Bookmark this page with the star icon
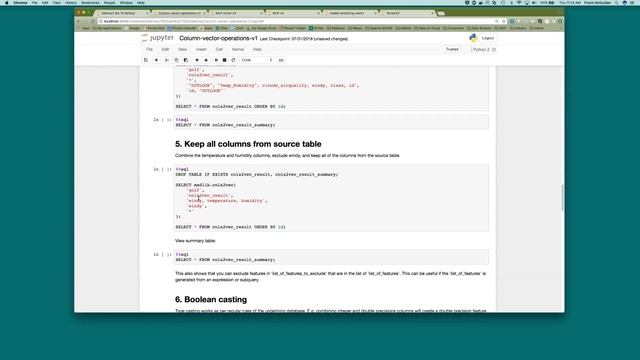Screen dimensions: 640x360 tap(503, 21)
